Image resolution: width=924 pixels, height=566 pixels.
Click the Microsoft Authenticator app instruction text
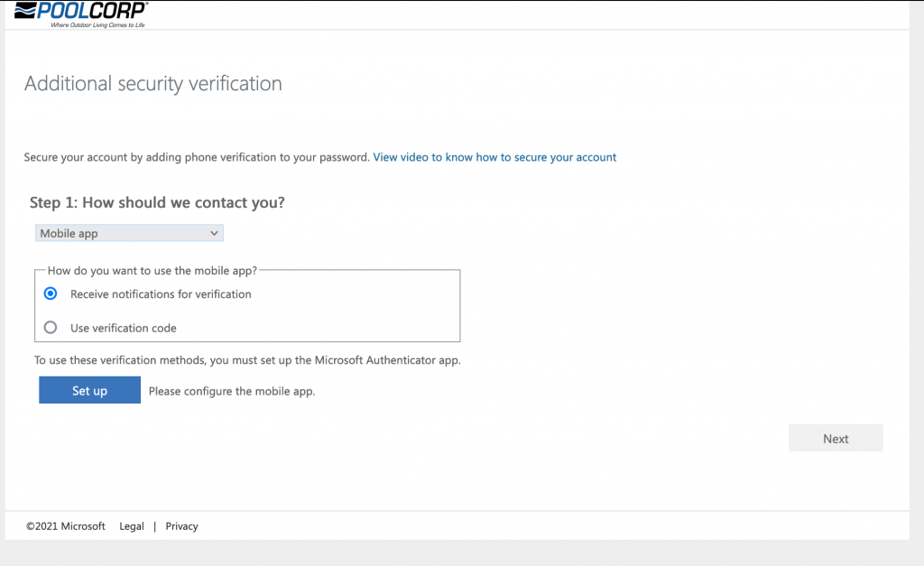coord(247,360)
